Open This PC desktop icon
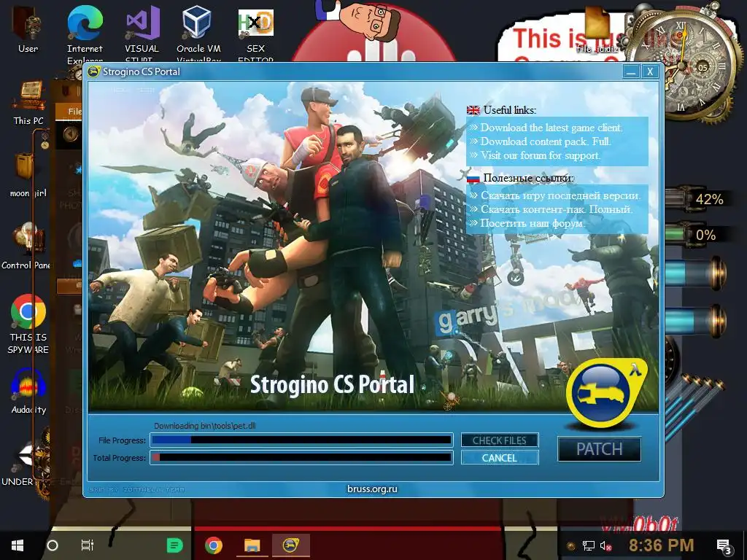Image resolution: width=747 pixels, height=560 pixels. pos(28,102)
